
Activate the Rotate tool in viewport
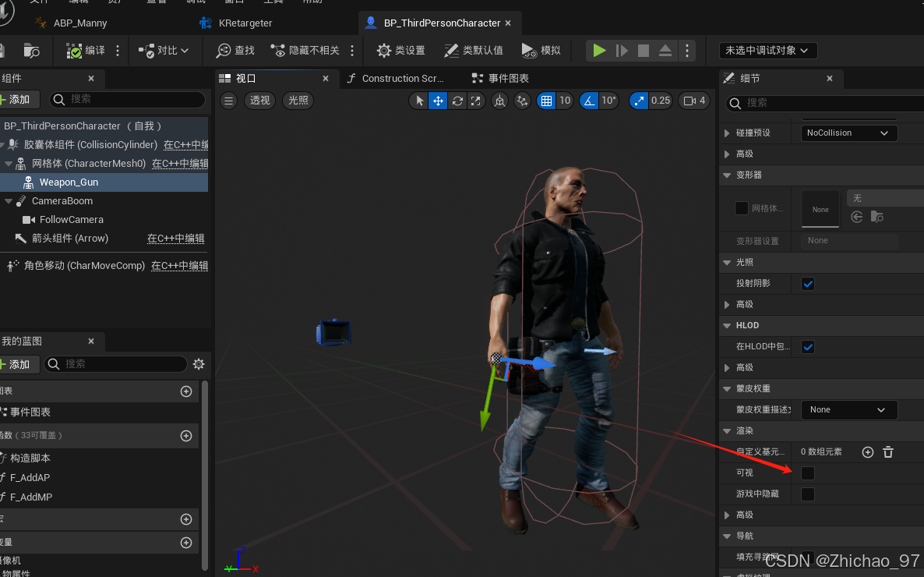pyautogui.click(x=457, y=101)
